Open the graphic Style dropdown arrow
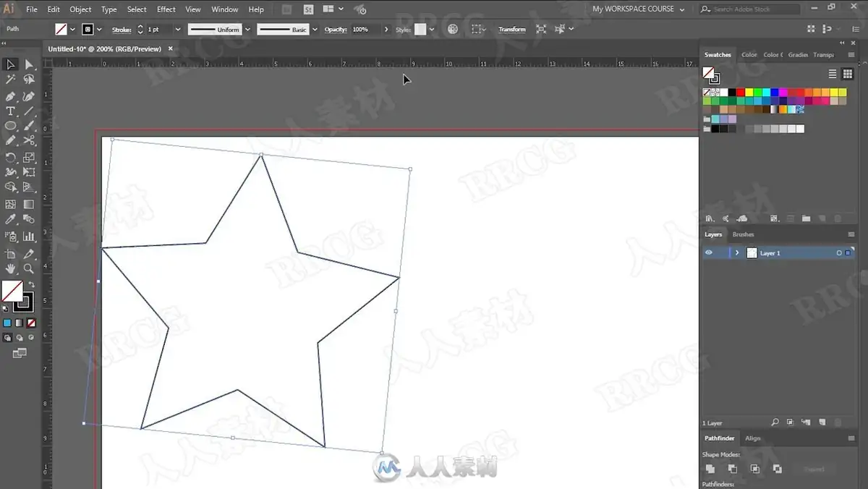This screenshot has width=868, height=489. click(x=432, y=30)
